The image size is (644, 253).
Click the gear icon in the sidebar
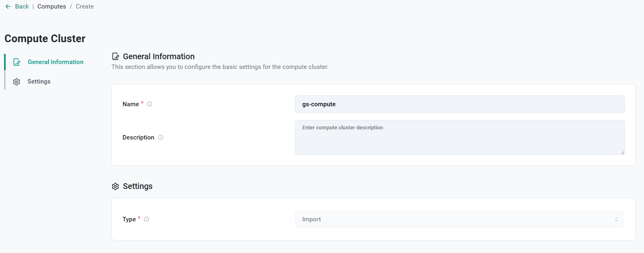[x=17, y=82]
